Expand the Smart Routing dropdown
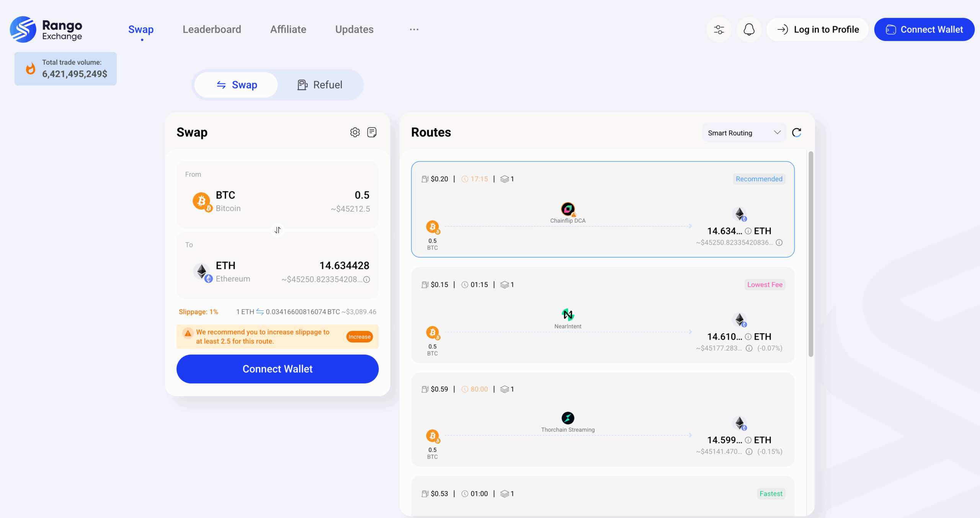The image size is (980, 518). click(x=743, y=132)
